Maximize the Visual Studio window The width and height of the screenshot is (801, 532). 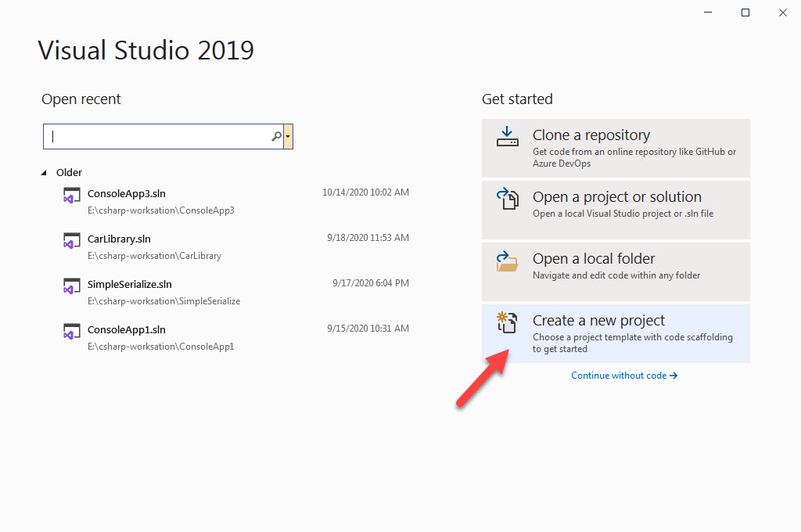coord(745,13)
